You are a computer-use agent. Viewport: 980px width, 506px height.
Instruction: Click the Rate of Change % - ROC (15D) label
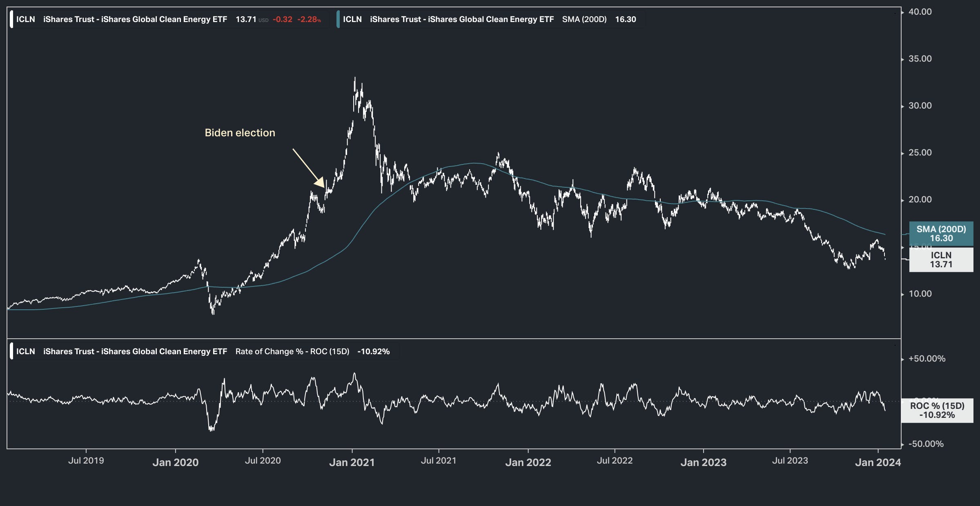292,351
